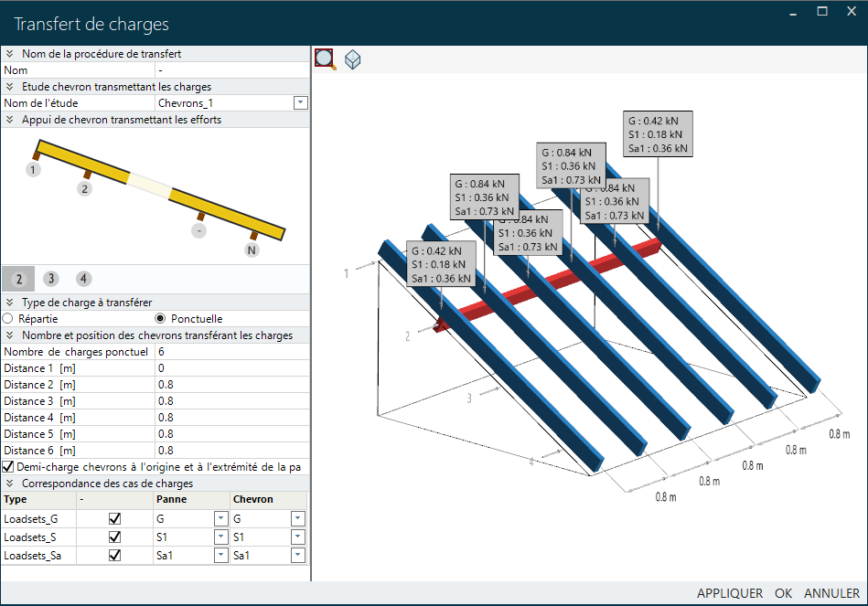Image resolution: width=868 pixels, height=606 pixels.
Task: Minimize the Transfert de charges window
Action: coord(793,12)
